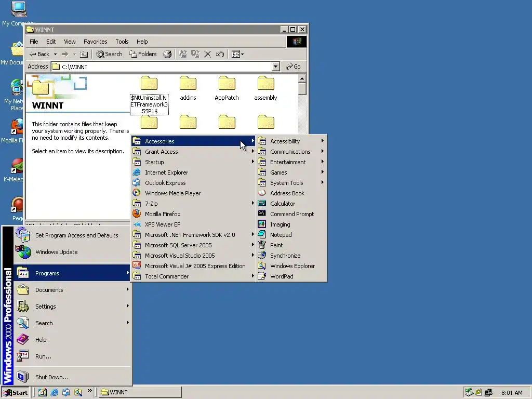Screen dimensions: 532x399
Task: Expand the Total Commander program group
Action: coord(193,276)
